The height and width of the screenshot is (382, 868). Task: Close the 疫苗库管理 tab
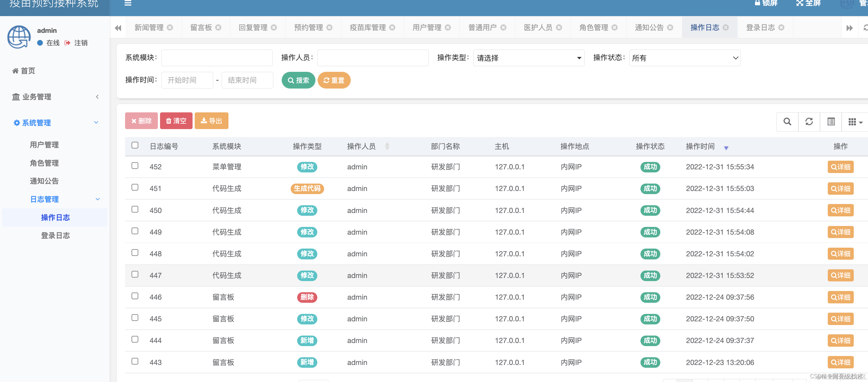click(x=392, y=28)
